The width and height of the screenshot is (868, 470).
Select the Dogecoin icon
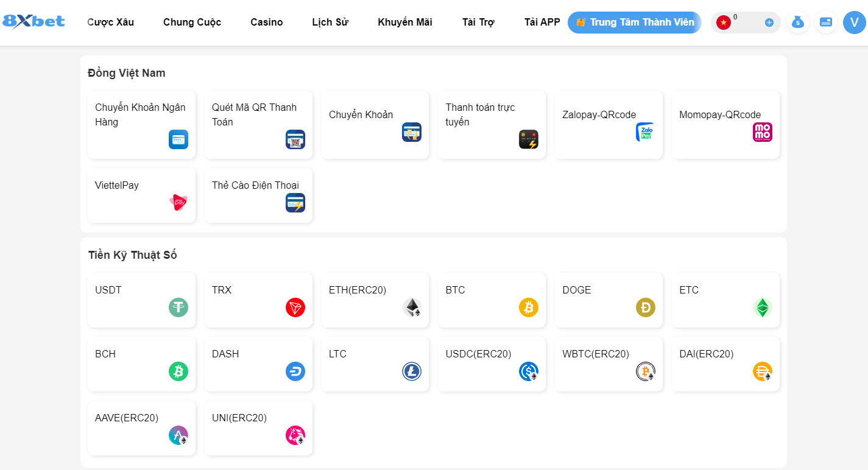[645, 307]
